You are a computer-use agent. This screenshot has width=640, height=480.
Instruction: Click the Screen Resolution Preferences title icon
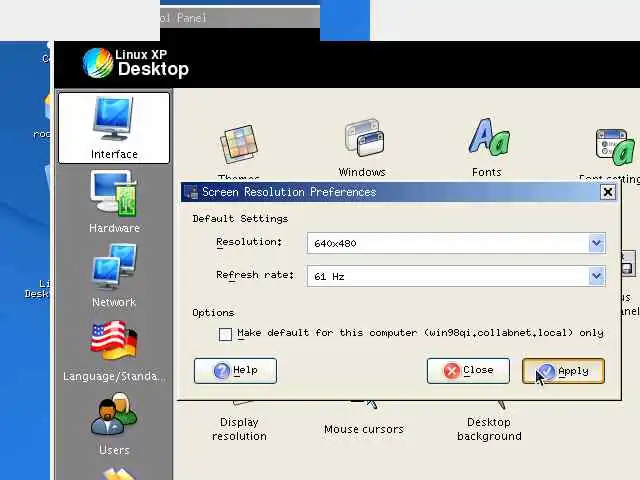[x=191, y=192]
